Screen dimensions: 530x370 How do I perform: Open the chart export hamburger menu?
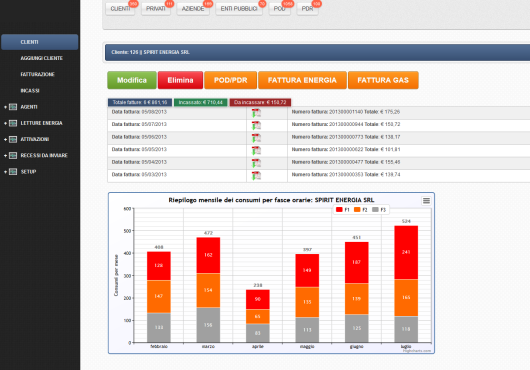426,201
